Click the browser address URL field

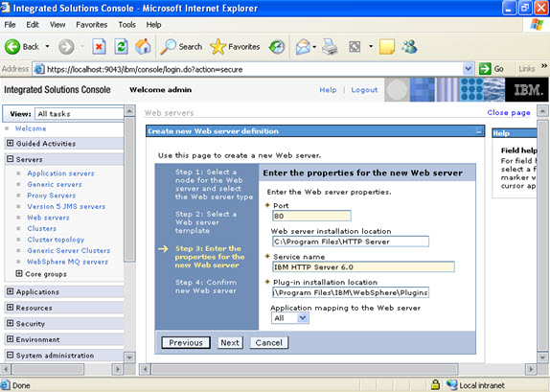249,69
